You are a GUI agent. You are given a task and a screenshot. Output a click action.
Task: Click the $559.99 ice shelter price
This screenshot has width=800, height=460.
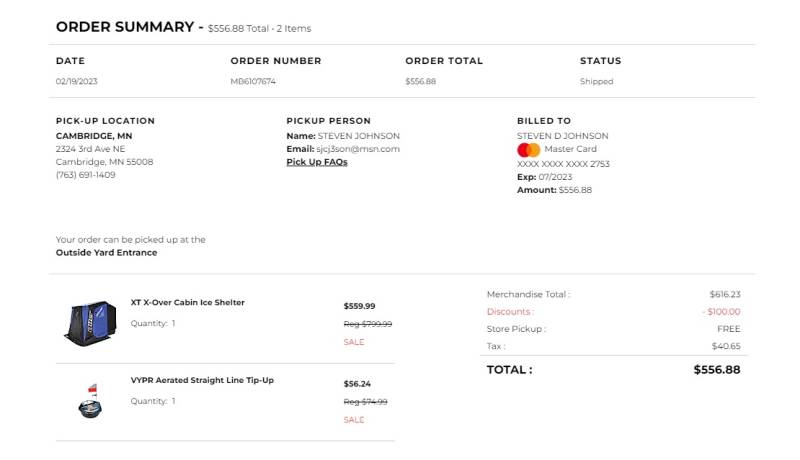(359, 306)
